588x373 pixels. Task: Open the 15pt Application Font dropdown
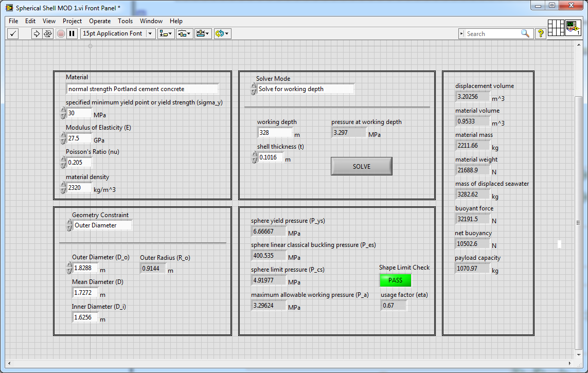[x=118, y=34]
